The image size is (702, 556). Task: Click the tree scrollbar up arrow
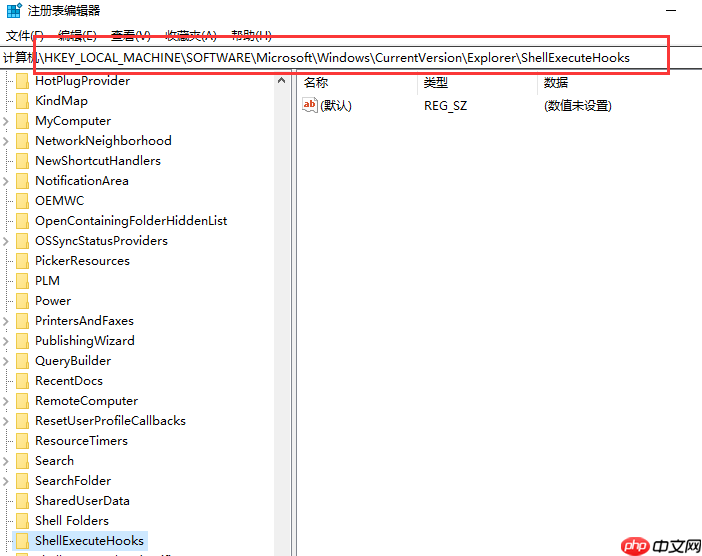[x=282, y=81]
